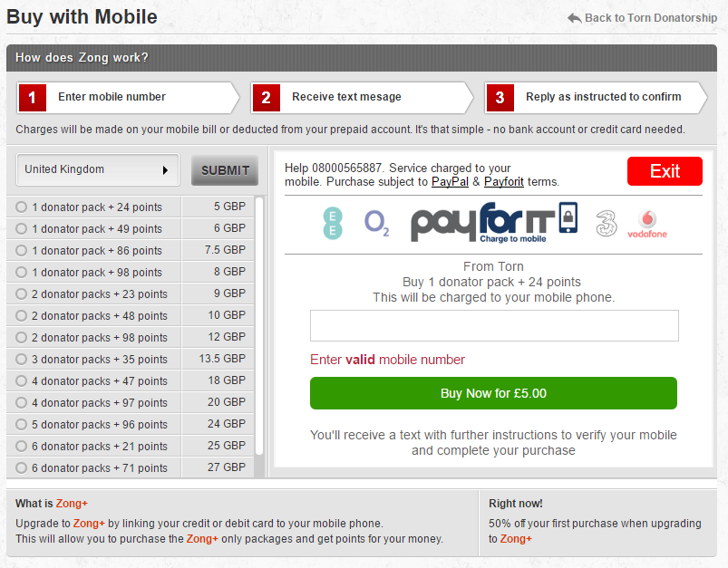Click the SUBMIT button
The height and width of the screenshot is (568, 728).
click(x=225, y=170)
